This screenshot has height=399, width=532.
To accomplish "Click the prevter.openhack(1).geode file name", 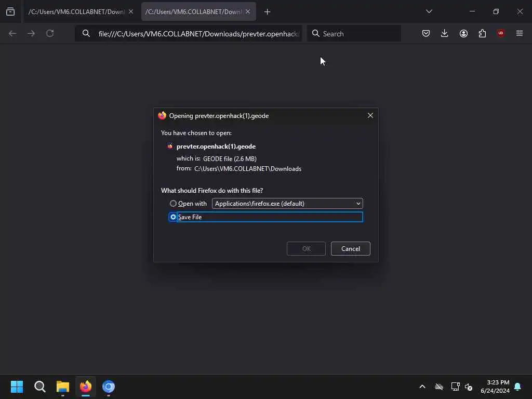I will (x=216, y=146).
